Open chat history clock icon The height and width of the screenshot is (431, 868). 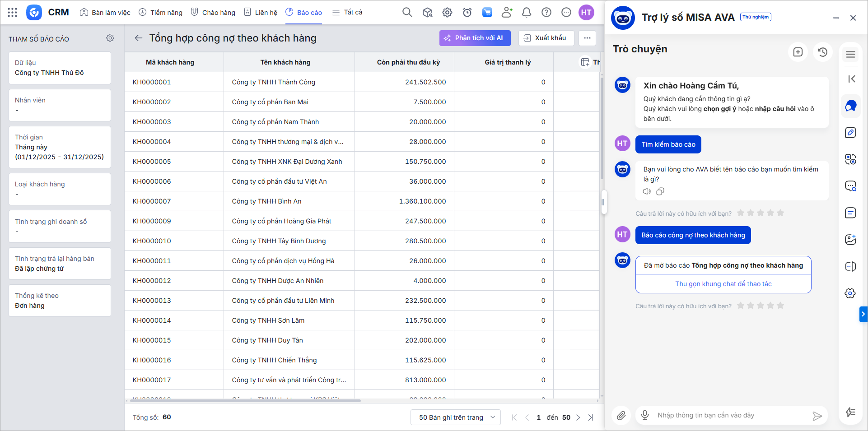822,52
